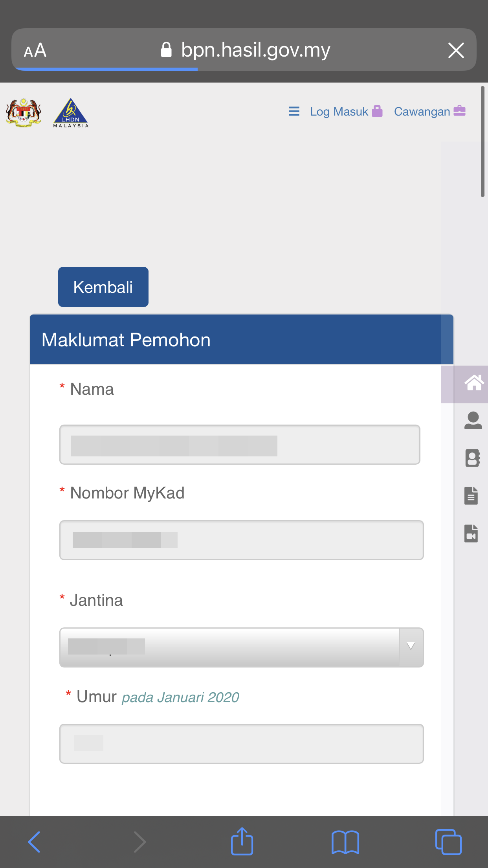The image size is (488, 868).
Task: Open the person profile sidebar icon
Action: (473, 420)
